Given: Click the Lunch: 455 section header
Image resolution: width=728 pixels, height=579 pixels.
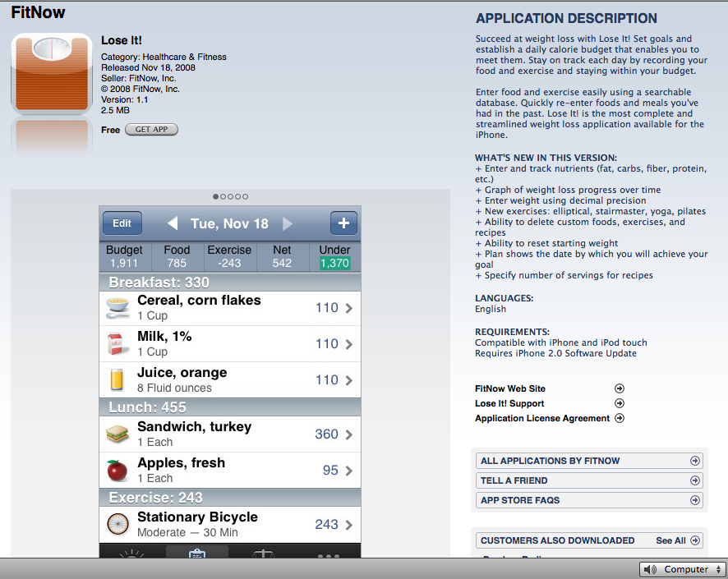Looking at the screenshot, I should click(230, 407).
